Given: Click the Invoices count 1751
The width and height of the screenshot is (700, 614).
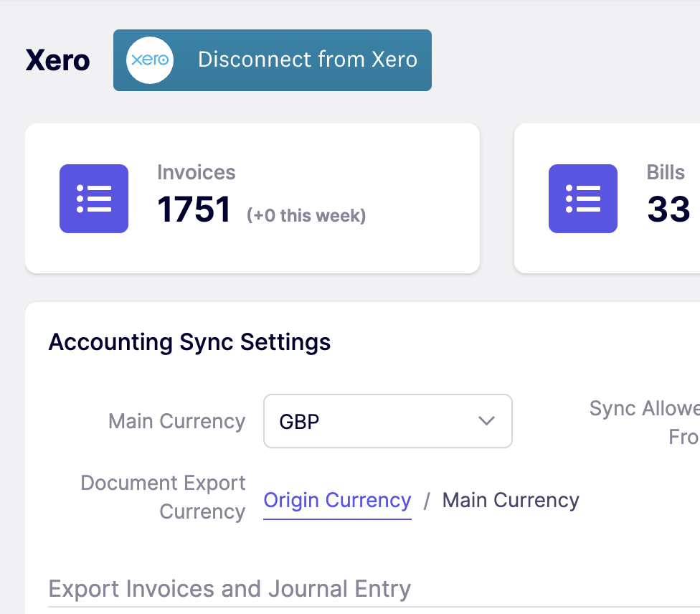Looking at the screenshot, I should coord(194,209).
